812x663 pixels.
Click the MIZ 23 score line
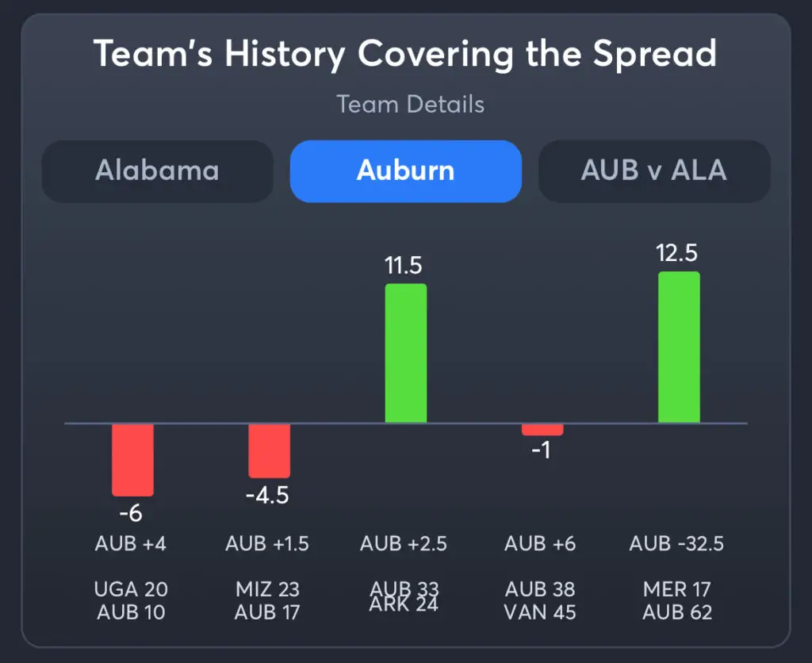(267, 589)
